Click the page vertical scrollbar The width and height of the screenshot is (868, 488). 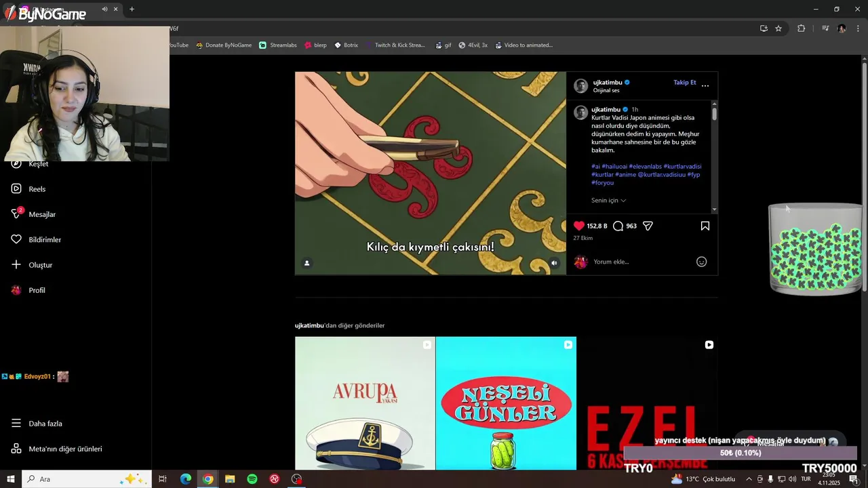[x=864, y=176]
